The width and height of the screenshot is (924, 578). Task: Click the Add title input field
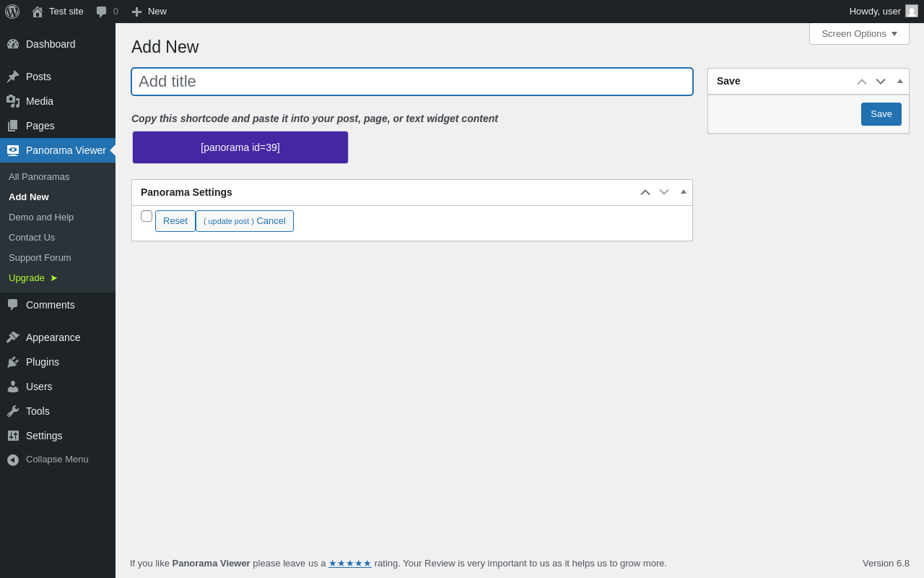click(412, 82)
